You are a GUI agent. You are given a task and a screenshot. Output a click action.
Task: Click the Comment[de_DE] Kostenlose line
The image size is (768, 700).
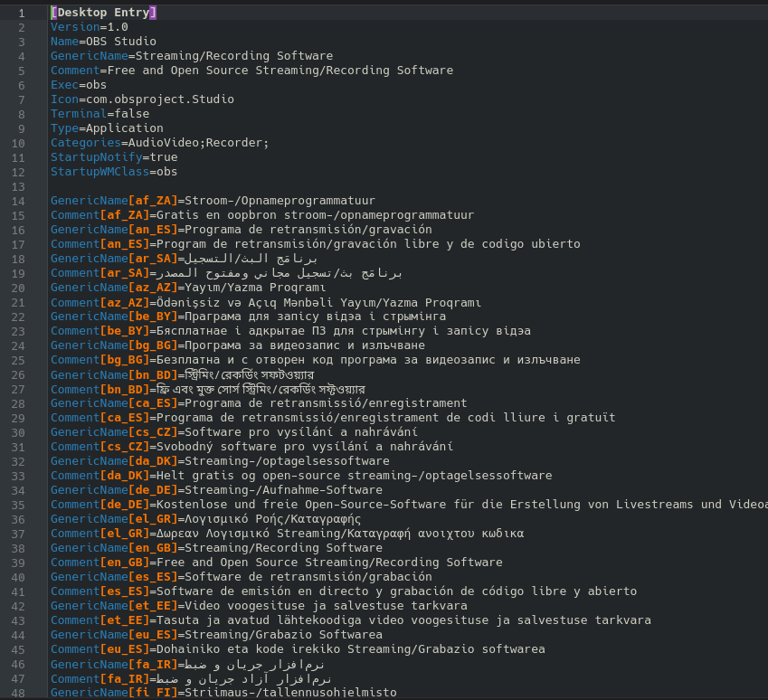click(x=407, y=505)
